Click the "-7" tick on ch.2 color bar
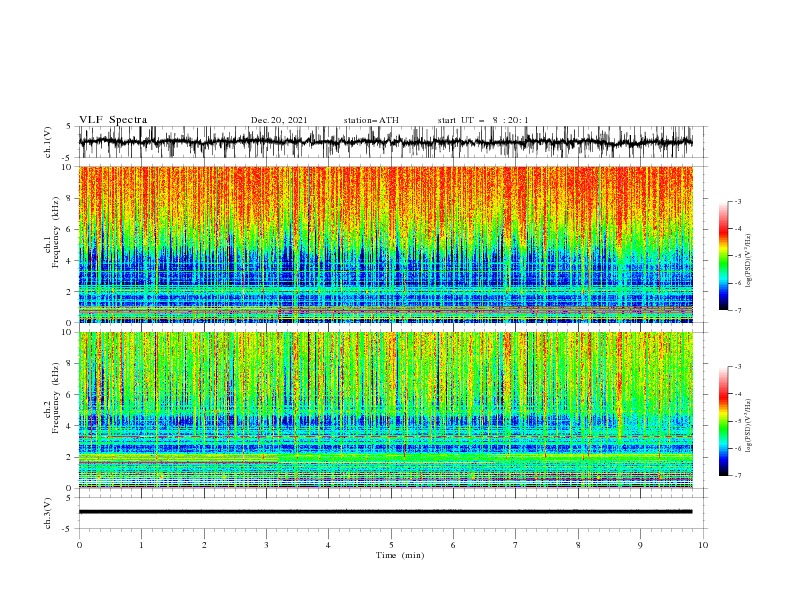The image size is (792, 612). tap(737, 476)
